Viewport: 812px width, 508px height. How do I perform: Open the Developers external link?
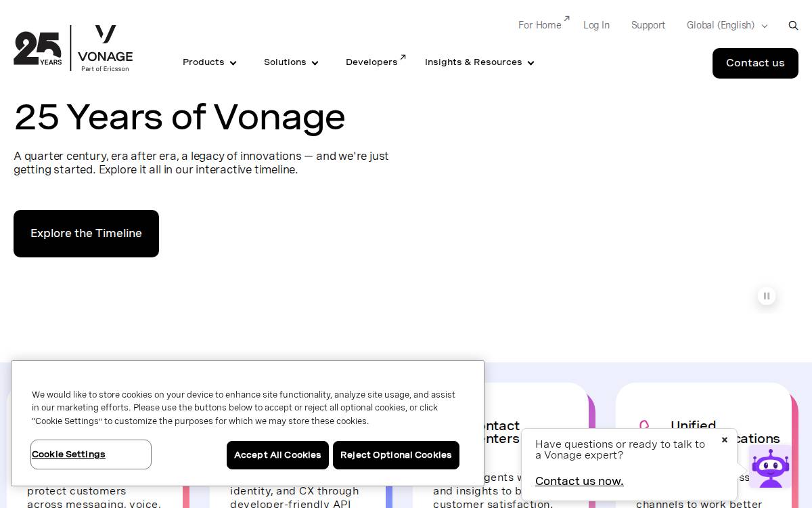click(376, 62)
